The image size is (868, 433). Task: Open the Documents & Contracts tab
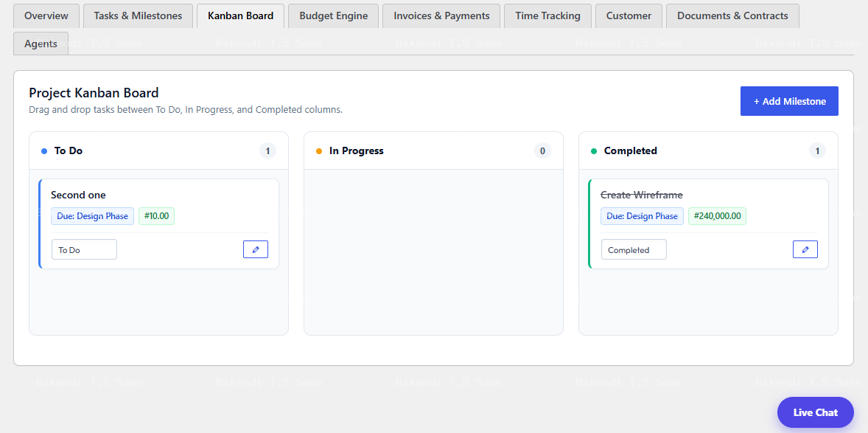732,15
